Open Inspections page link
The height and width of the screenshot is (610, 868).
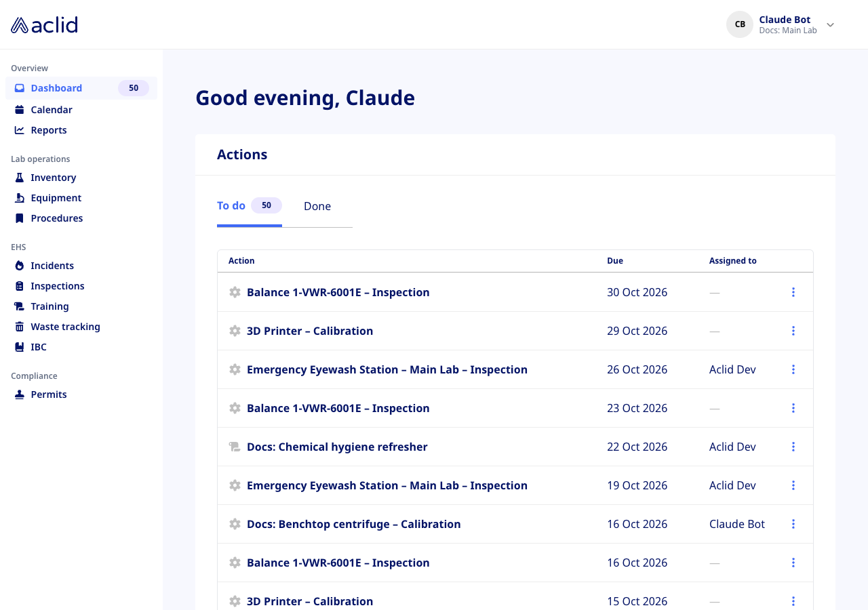click(x=58, y=286)
